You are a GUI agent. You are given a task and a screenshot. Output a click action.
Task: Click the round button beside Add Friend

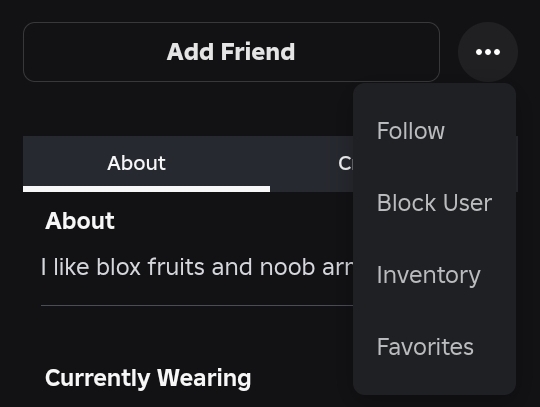[x=488, y=52]
